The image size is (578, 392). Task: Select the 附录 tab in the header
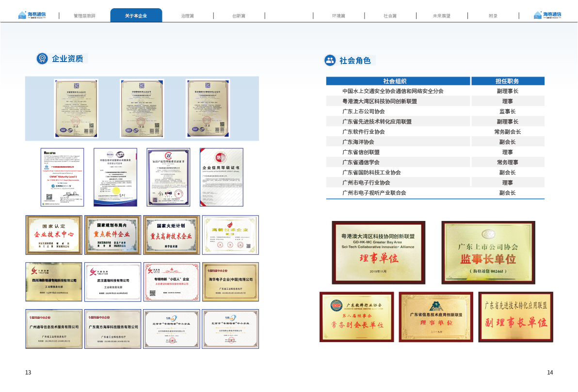point(493,16)
